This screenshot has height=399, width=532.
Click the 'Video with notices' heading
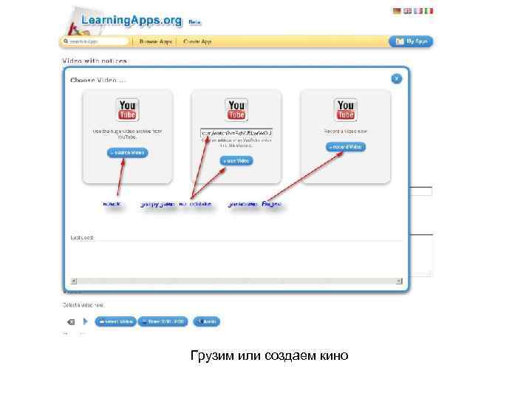coord(95,61)
